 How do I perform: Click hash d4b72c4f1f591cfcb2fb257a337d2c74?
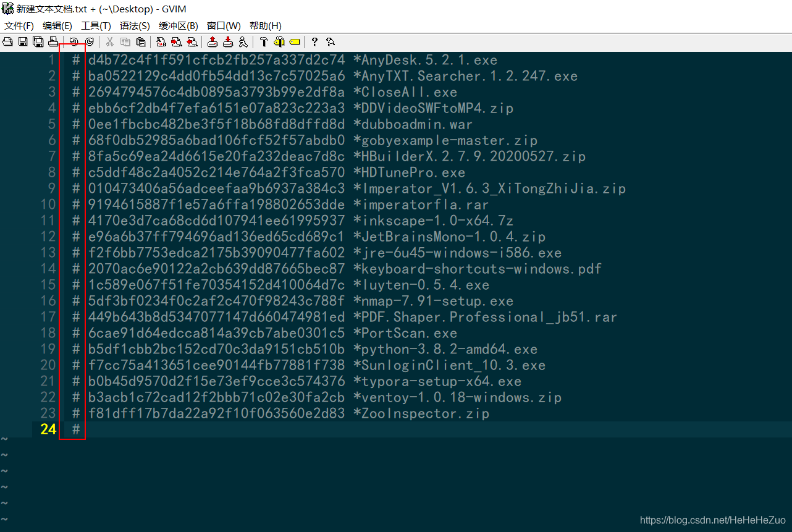click(x=216, y=60)
